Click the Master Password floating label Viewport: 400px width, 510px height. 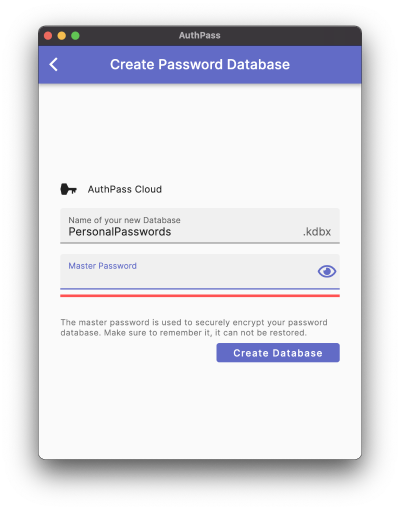pos(103,266)
